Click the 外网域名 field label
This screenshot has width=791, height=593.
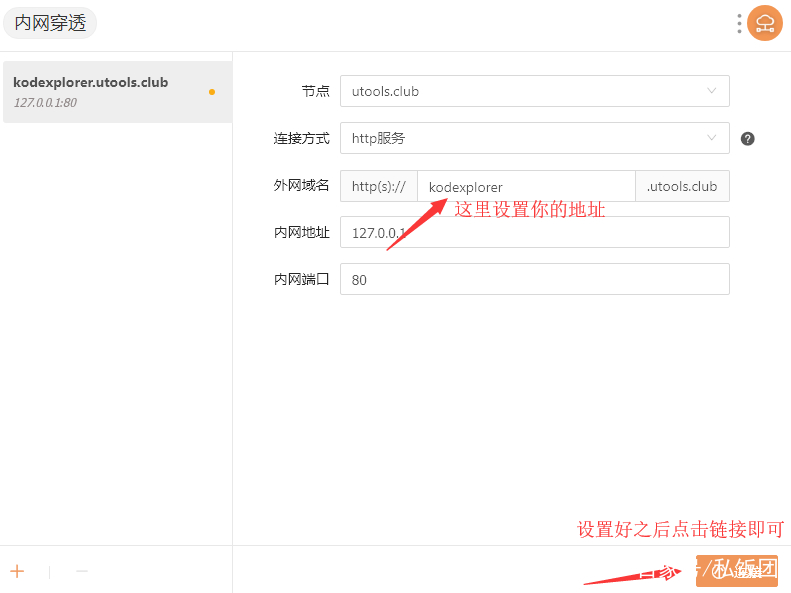(x=301, y=186)
